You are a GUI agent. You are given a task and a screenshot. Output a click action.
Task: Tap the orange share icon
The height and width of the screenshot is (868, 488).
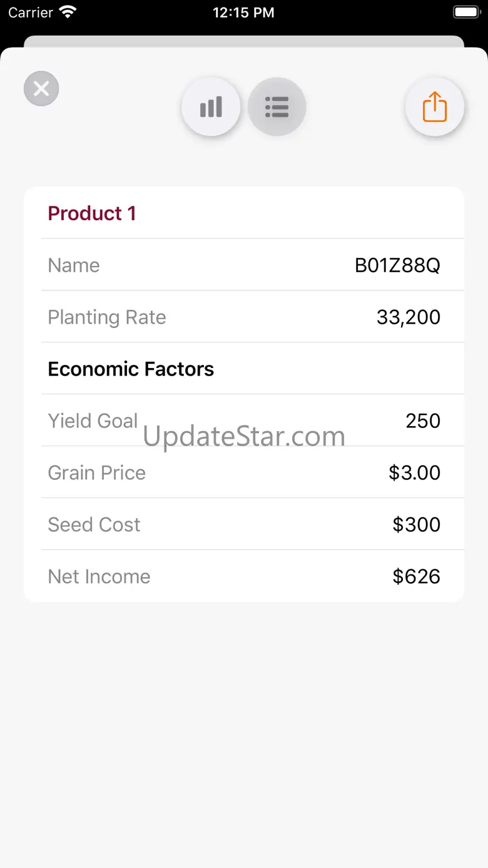[435, 107]
